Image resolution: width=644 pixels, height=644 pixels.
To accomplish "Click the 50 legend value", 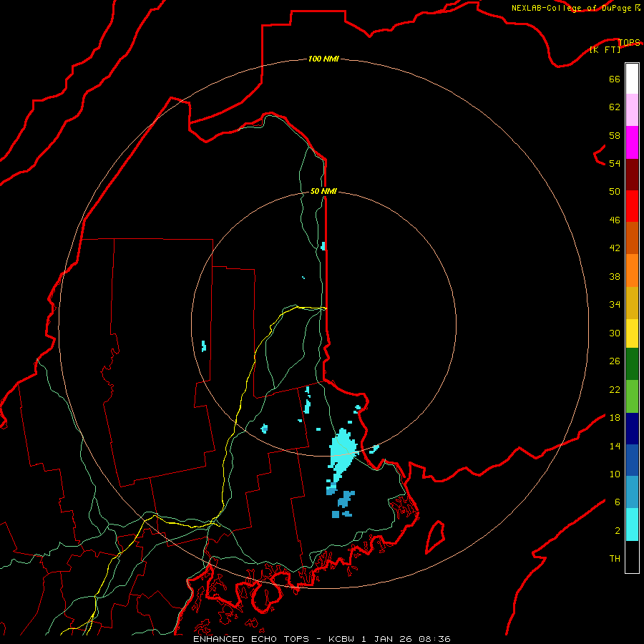I will coord(615,192).
